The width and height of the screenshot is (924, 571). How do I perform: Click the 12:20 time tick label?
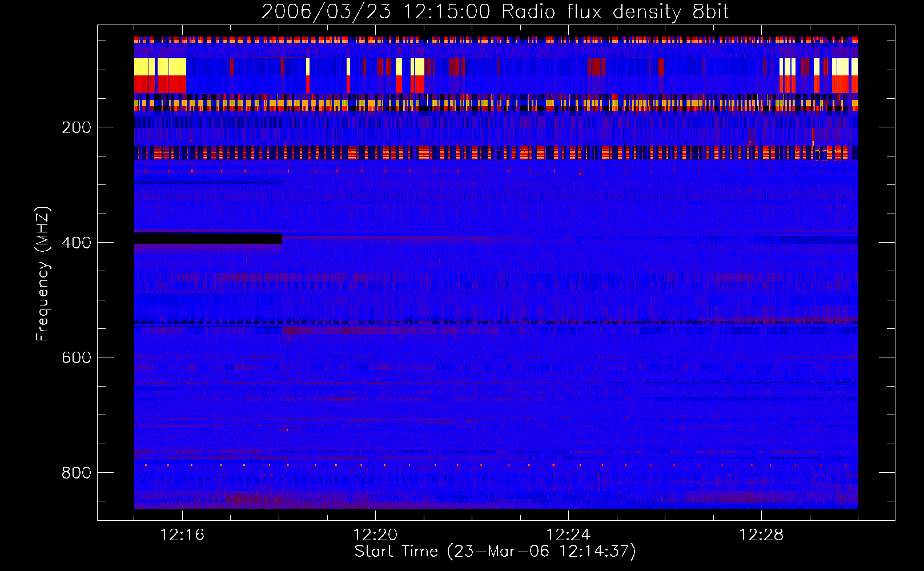point(375,535)
